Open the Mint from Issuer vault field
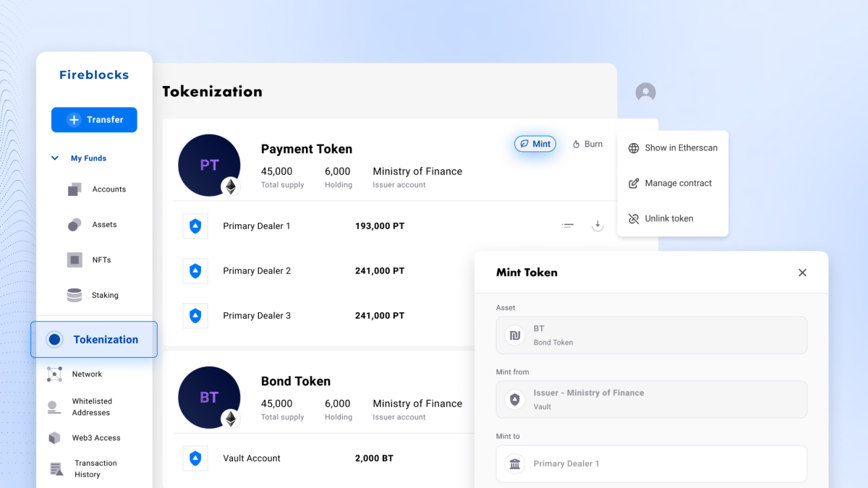 (x=652, y=400)
